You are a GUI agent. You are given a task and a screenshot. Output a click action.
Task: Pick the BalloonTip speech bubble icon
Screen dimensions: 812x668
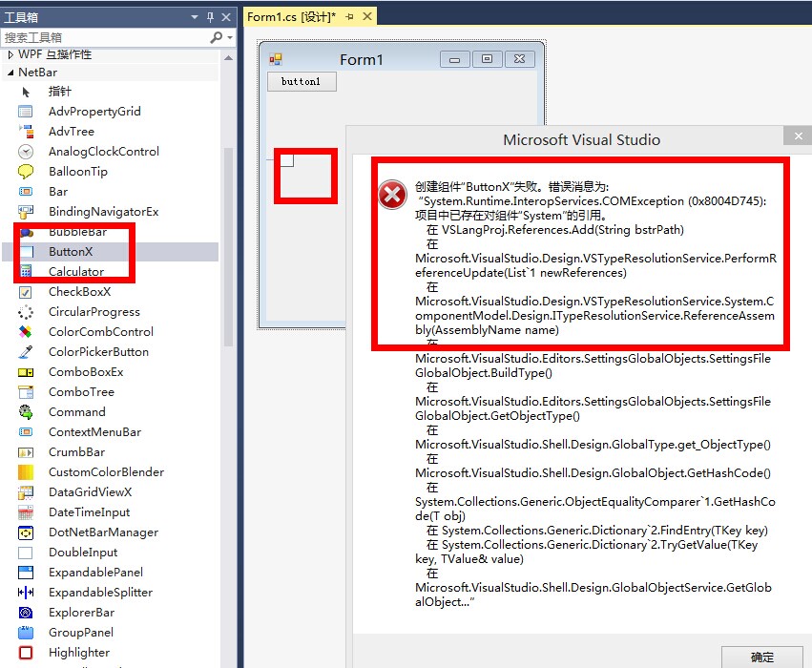pos(26,172)
